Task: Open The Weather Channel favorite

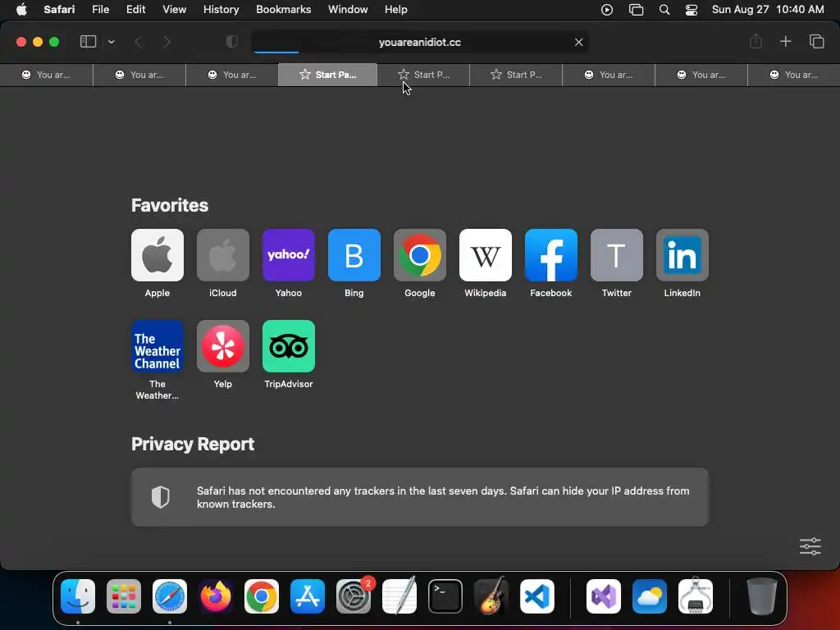Action: 157,346
